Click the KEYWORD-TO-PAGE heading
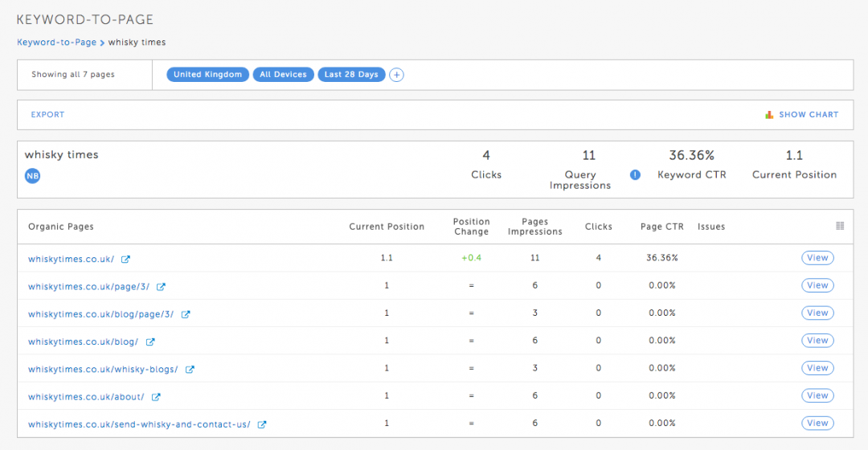The image size is (868, 450). coord(84,20)
